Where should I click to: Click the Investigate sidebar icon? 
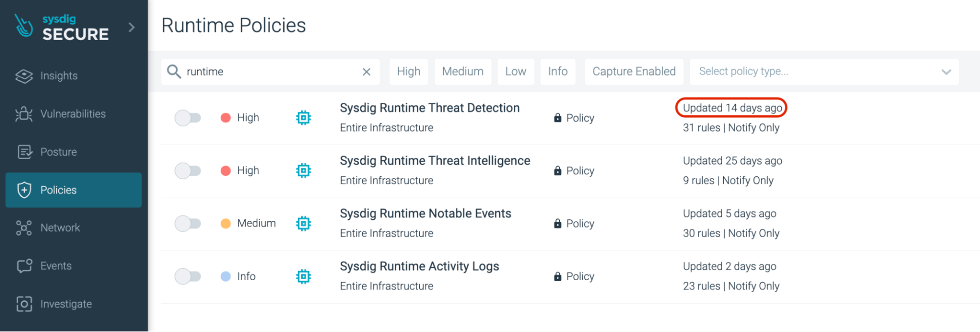pos(24,304)
